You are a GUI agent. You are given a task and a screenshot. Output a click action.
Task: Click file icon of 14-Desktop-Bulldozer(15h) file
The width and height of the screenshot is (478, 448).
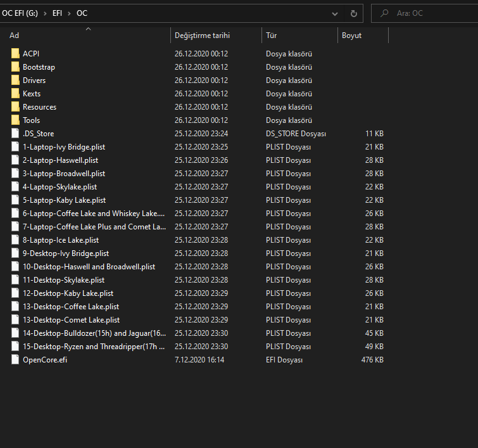tap(15, 333)
